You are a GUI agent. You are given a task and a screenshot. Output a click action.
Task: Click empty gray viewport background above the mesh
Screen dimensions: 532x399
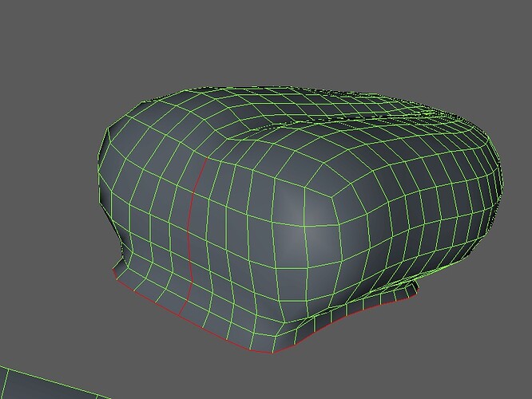pyautogui.click(x=264, y=41)
